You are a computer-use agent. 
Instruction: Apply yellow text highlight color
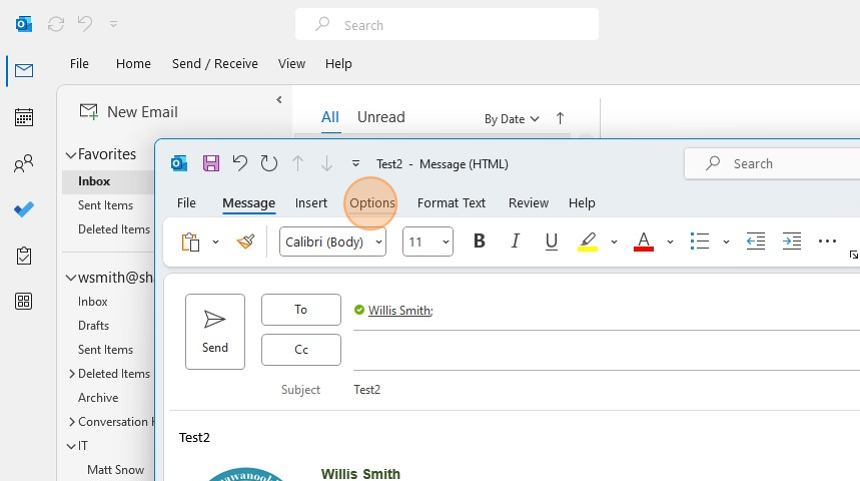587,241
